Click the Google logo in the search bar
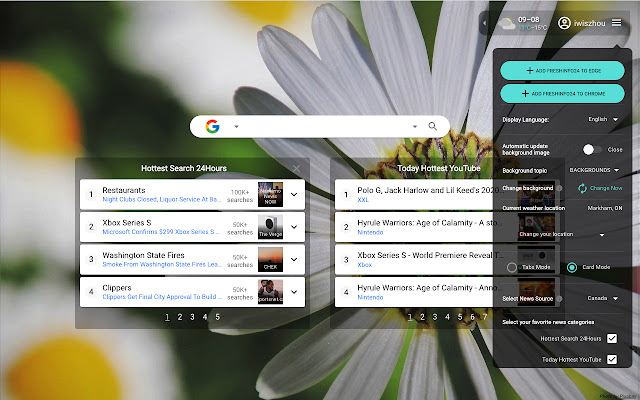Screen dimensions: 640x400 [x=213, y=127]
